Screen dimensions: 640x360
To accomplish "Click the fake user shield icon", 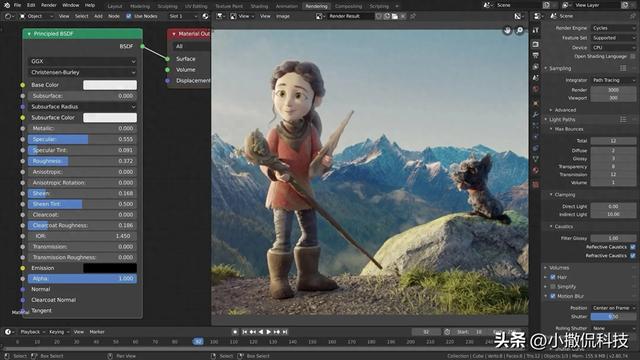I will coord(379,16).
